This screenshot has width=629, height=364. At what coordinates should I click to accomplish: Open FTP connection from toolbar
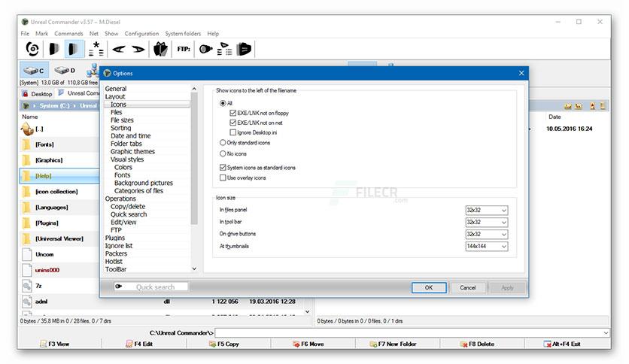click(x=184, y=50)
